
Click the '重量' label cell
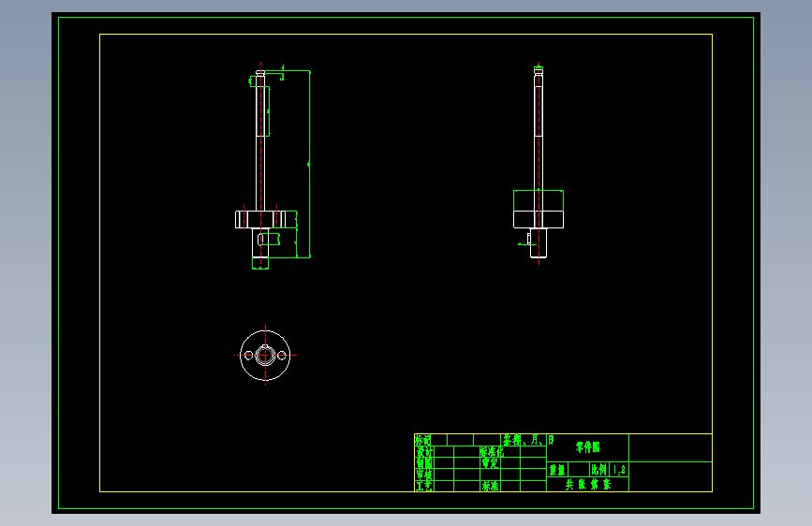(557, 470)
